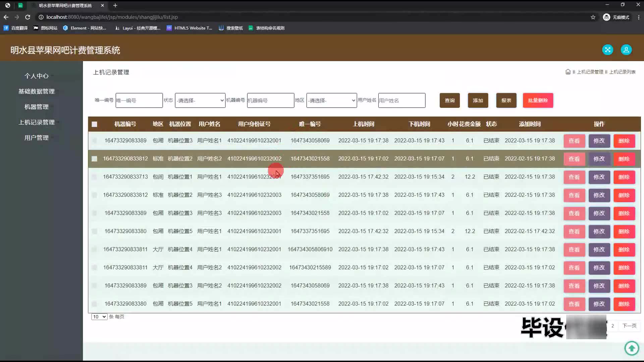
Task: Open 机器管理 in the sidebar menu
Action: (37, 107)
